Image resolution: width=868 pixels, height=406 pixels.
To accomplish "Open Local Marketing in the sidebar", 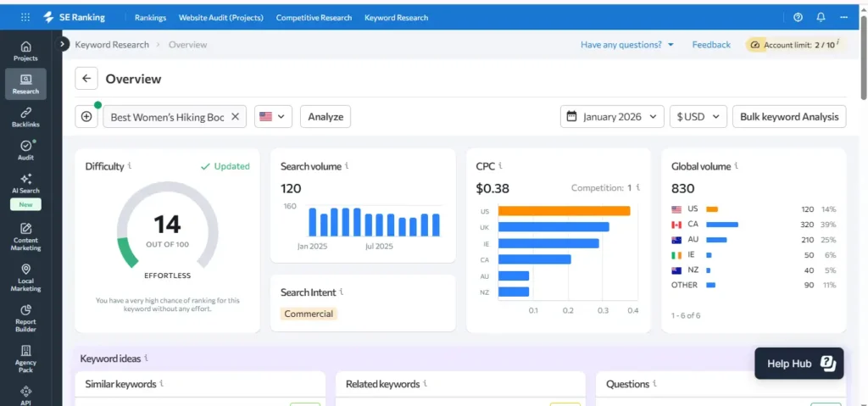I will coord(25,277).
